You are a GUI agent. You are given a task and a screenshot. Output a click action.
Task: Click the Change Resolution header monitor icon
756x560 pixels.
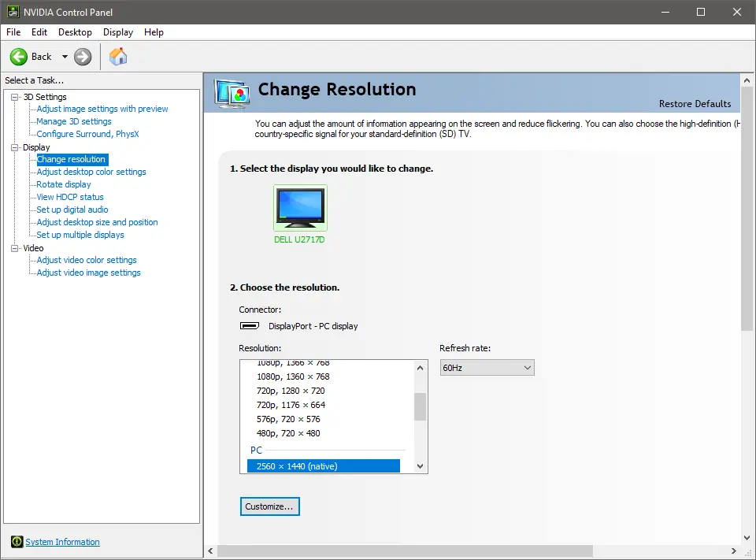233,93
